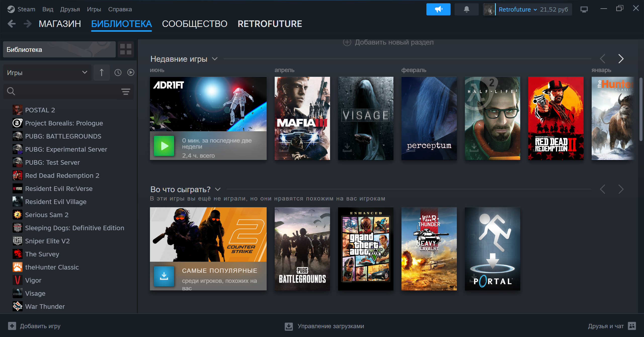Open Half-Life 2 cover thumbnail
This screenshot has width=644, height=337.
[493, 118]
